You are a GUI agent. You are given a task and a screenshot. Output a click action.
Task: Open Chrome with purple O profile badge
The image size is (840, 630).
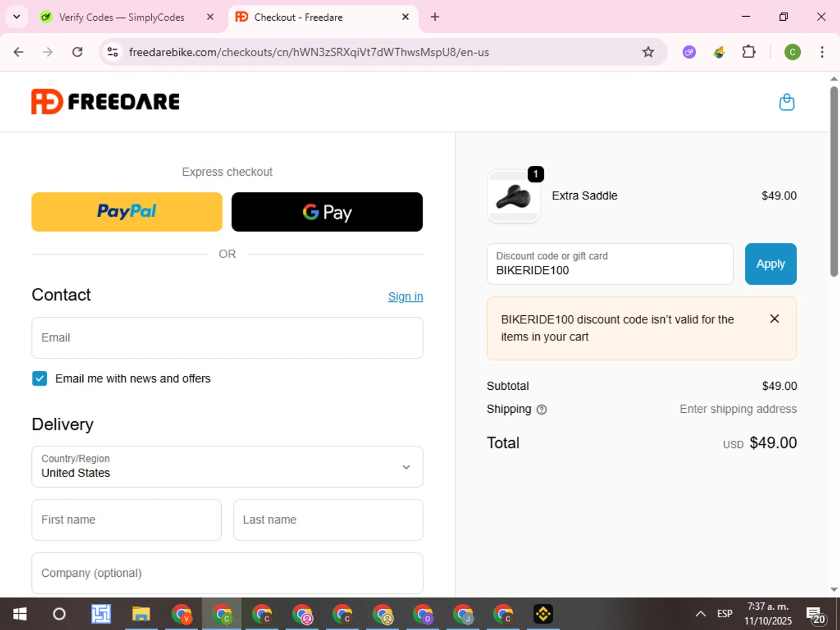click(423, 614)
